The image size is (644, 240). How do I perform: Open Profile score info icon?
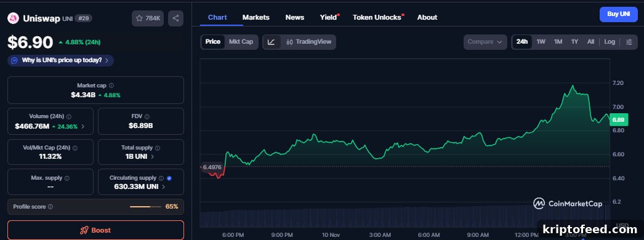click(x=50, y=207)
